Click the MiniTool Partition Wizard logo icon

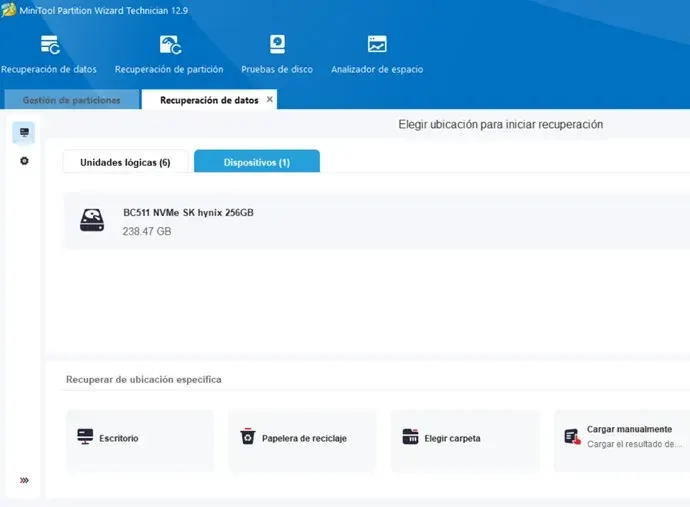point(8,10)
